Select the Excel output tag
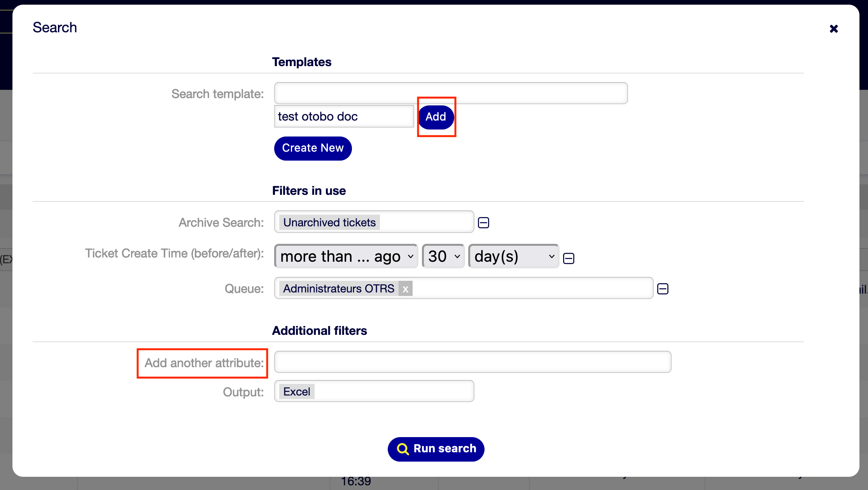The width and height of the screenshot is (868, 490). coord(297,392)
